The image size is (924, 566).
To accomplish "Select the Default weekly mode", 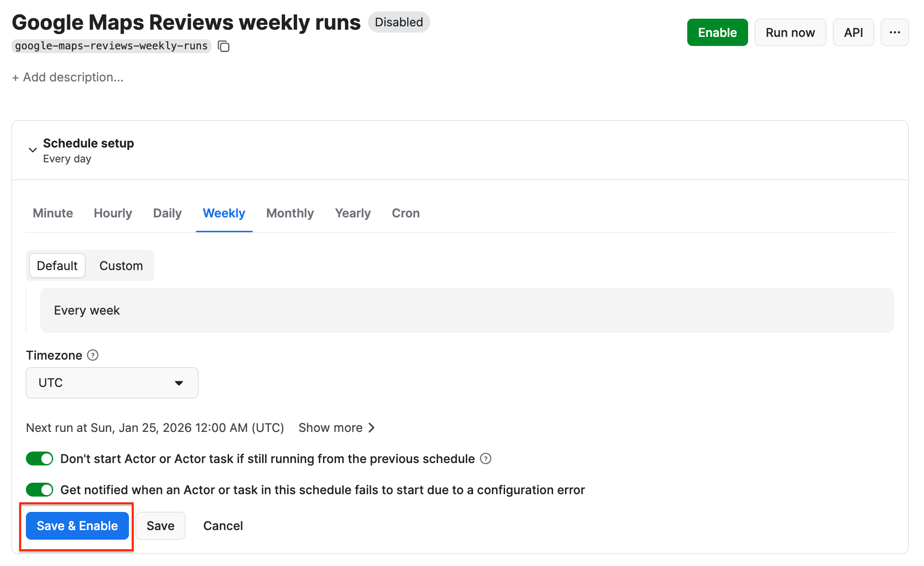I will pos(57,266).
